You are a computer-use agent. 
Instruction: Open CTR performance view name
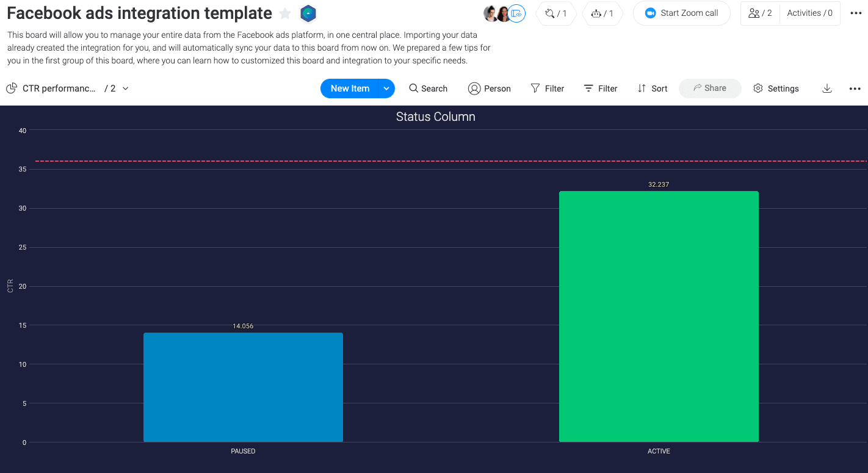59,88
